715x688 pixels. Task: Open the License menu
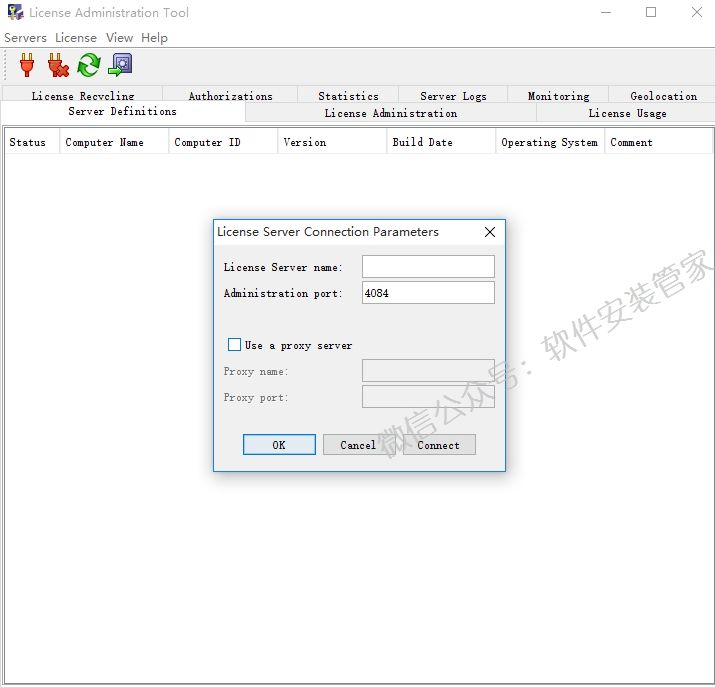76,38
